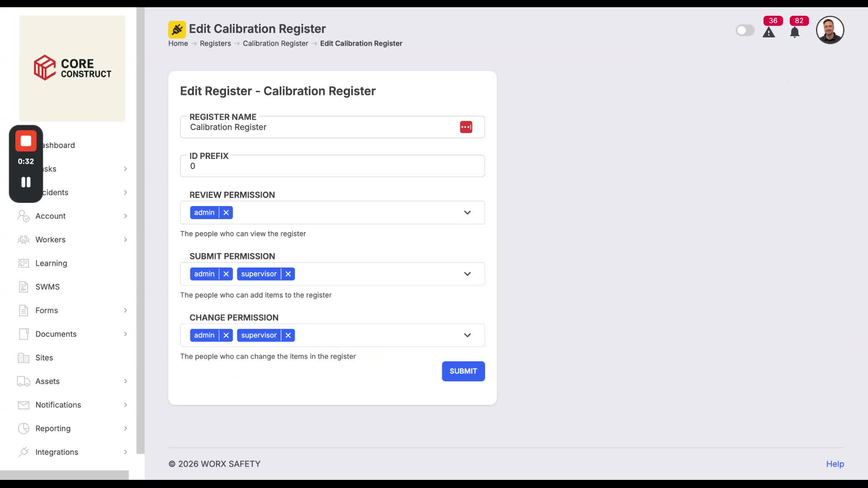
Task: Expand the Reporting sidebar menu
Action: (x=72, y=428)
